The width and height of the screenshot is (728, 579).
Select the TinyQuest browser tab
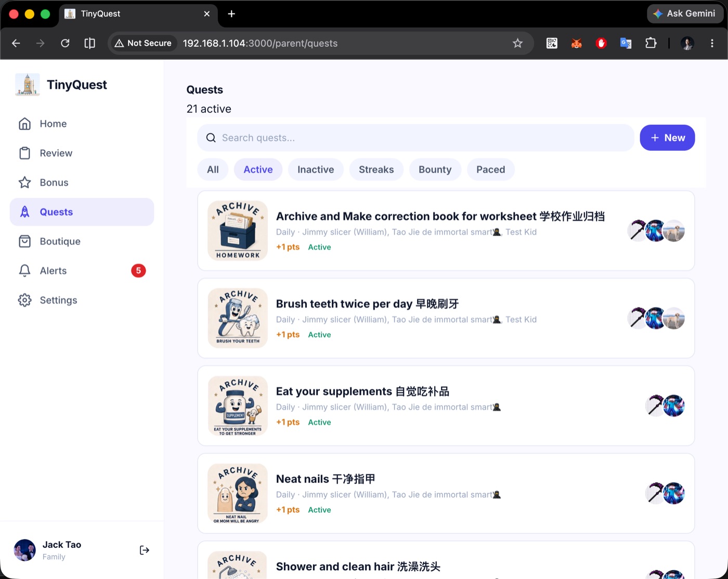click(138, 14)
